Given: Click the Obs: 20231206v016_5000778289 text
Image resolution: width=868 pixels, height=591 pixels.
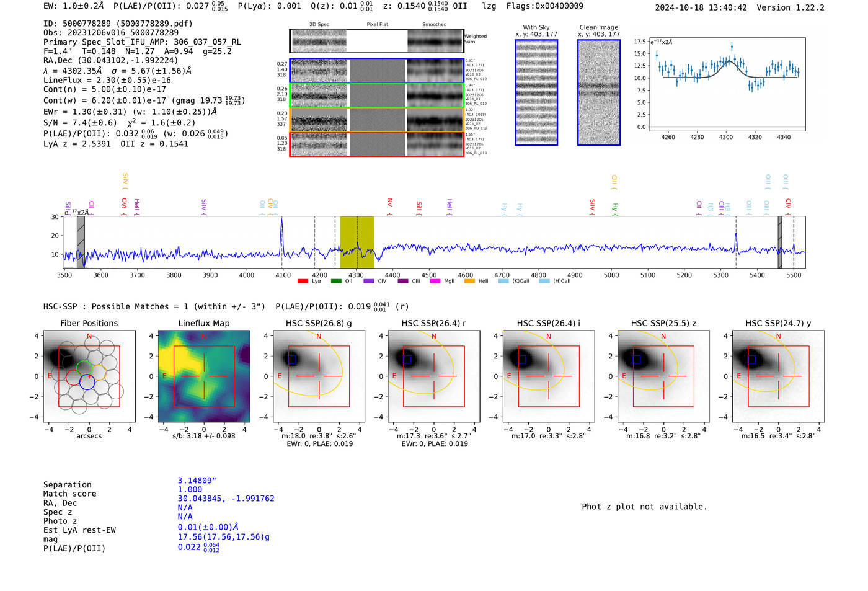Looking at the screenshot, I should [111, 33].
